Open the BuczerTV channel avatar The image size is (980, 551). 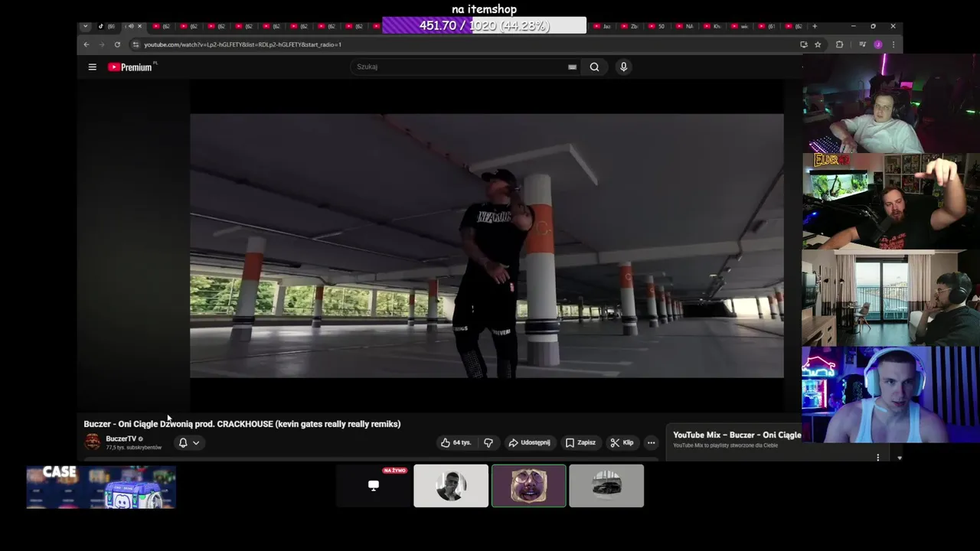[x=92, y=442]
